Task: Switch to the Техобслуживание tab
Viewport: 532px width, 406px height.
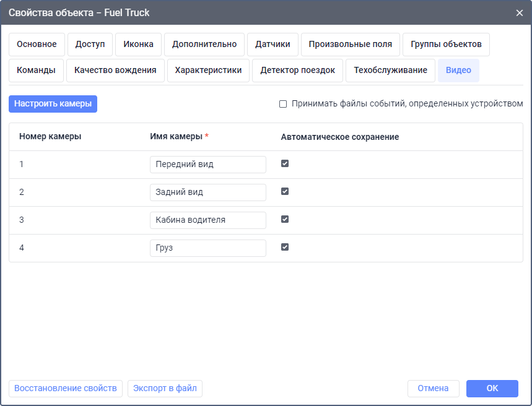Action: [390, 71]
